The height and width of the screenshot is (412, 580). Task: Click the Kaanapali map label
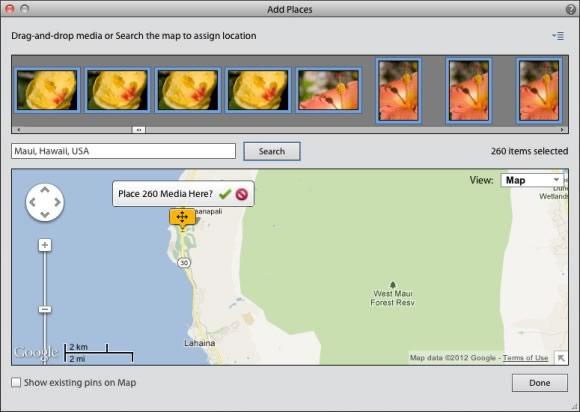(x=208, y=211)
